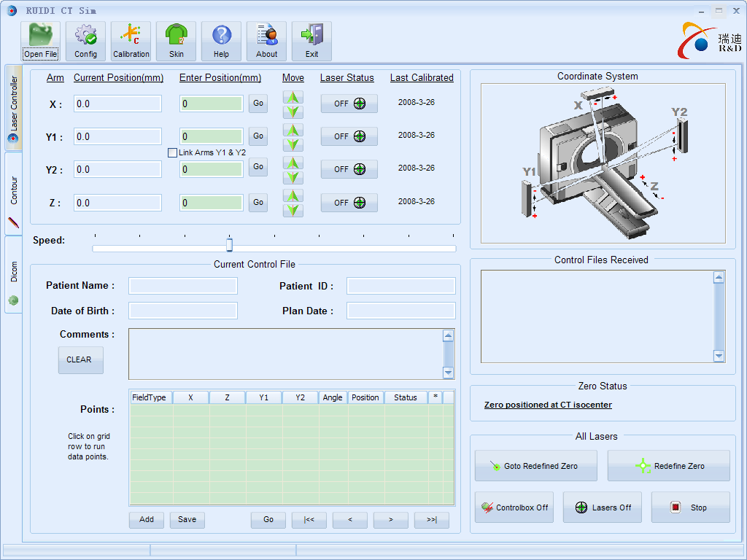Move Z arm down with green arrow
This screenshot has width=747, height=560.
point(293,210)
